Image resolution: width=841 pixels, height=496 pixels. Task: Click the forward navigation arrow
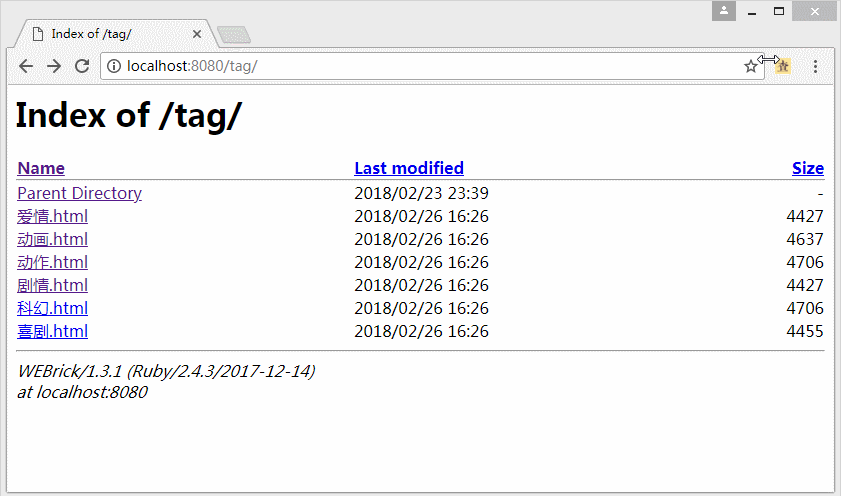[x=54, y=66]
